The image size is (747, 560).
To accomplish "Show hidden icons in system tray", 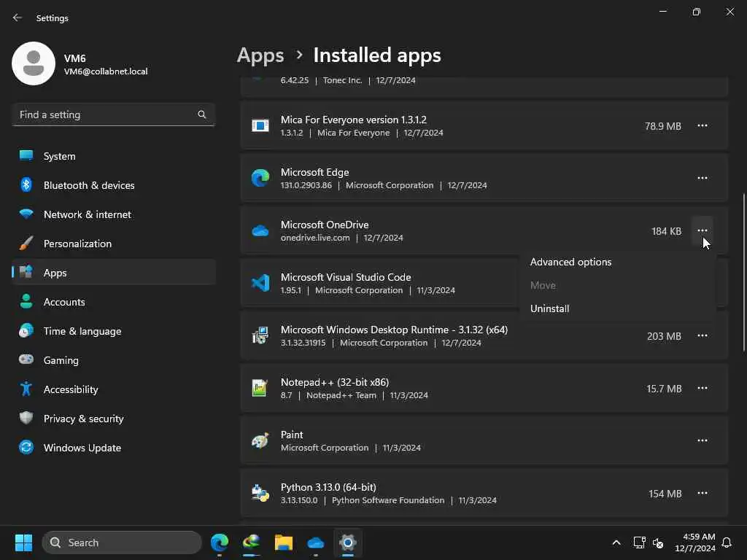I will (x=616, y=542).
